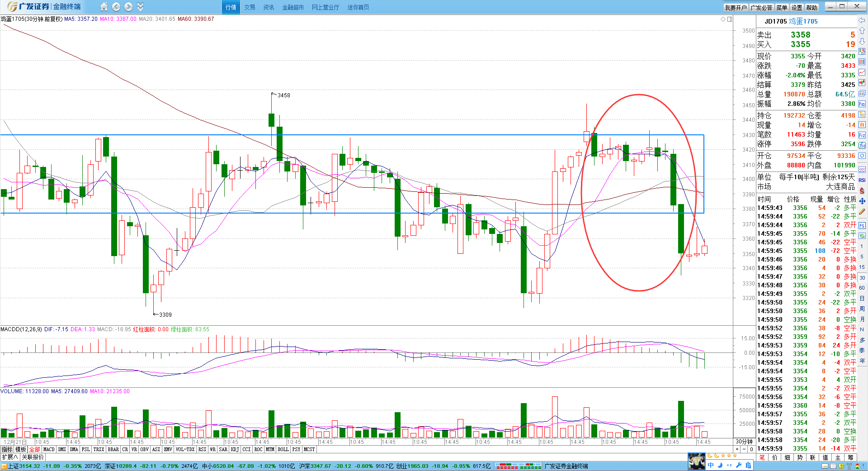Open the 迷你首页 tab
This screenshot has width=868, height=471.
(x=358, y=7)
